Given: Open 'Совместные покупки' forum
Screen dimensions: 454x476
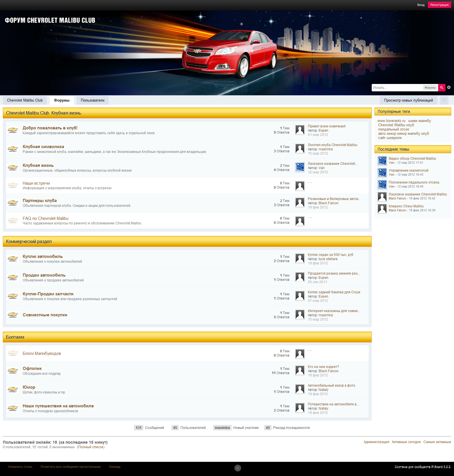Looking at the screenshot, I should click(x=45, y=315).
